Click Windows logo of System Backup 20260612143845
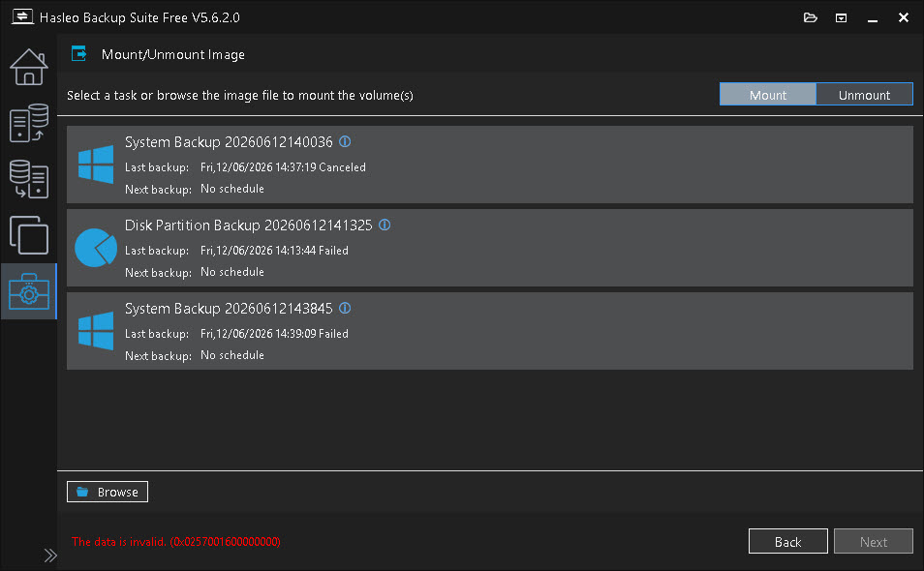 point(96,331)
